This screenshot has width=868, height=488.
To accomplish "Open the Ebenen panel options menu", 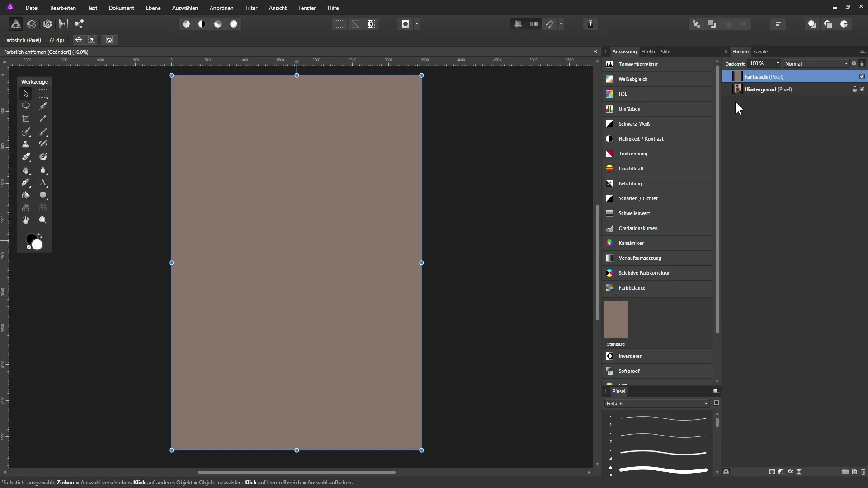I will coord(862,51).
